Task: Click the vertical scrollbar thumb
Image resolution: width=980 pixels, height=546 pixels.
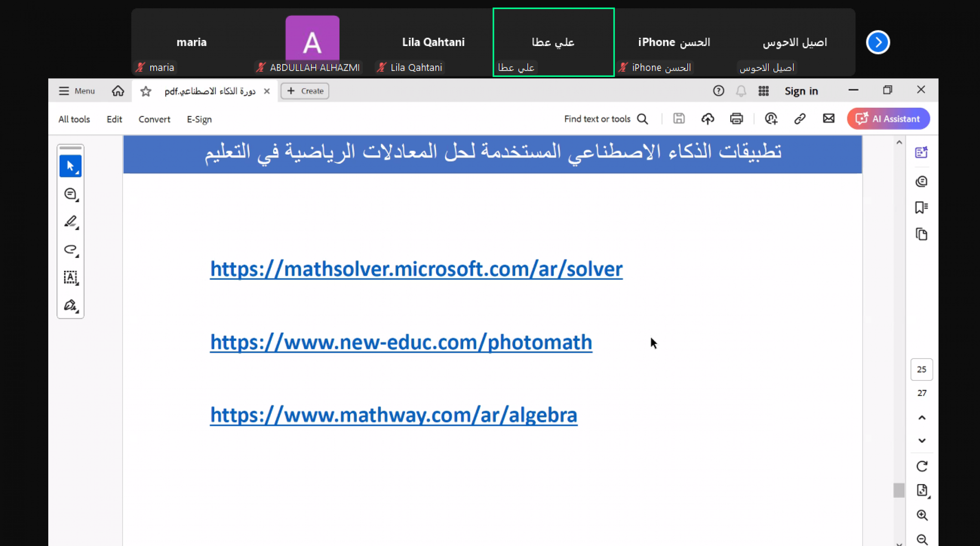Action: [x=899, y=490]
